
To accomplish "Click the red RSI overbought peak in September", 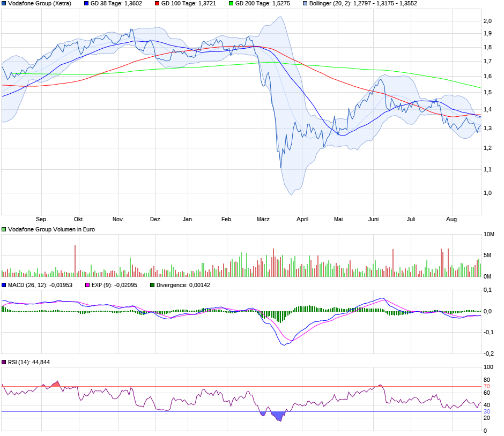I will pos(57,384).
